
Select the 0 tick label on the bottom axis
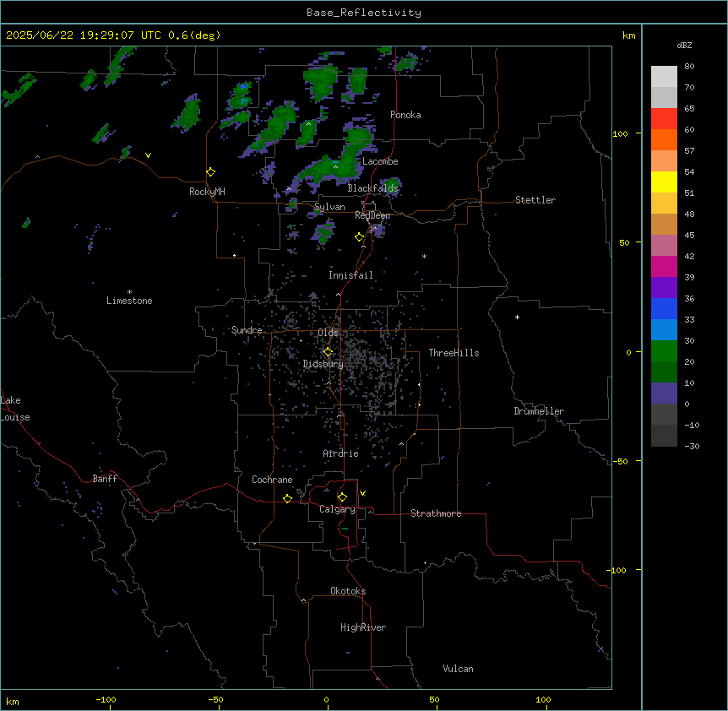point(326,699)
